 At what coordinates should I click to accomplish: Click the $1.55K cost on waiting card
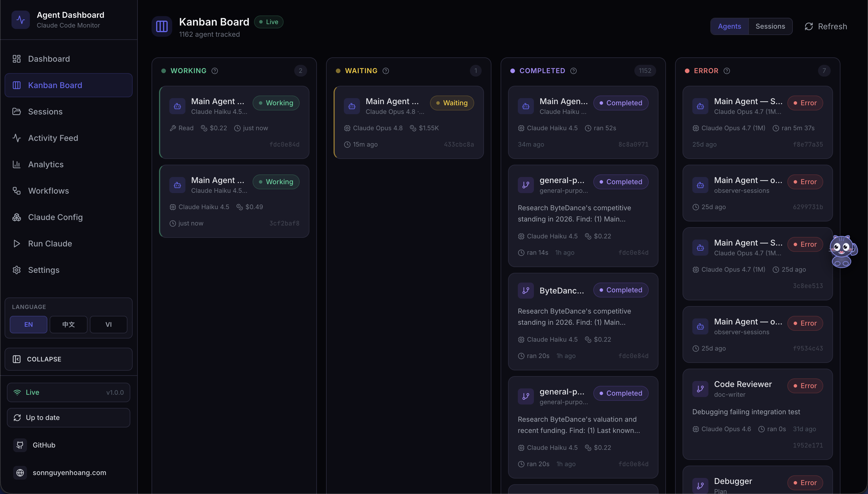(x=424, y=128)
